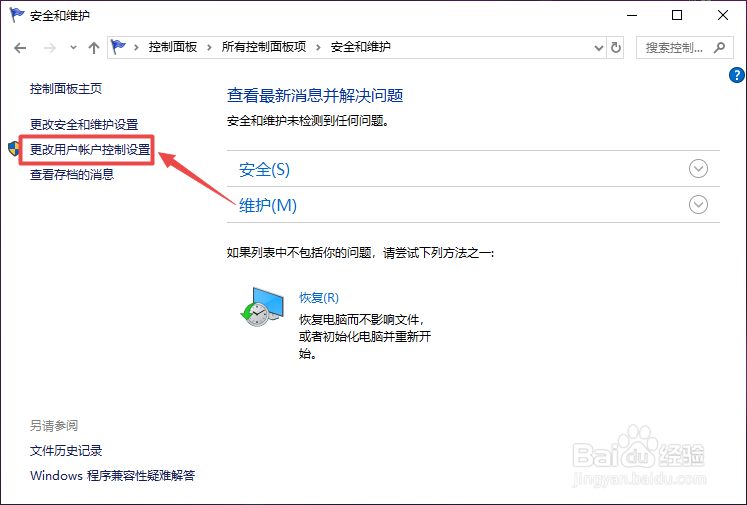The width and height of the screenshot is (747, 505).
Task: Select 控制面板 in the address breadcrumb
Action: click(172, 47)
